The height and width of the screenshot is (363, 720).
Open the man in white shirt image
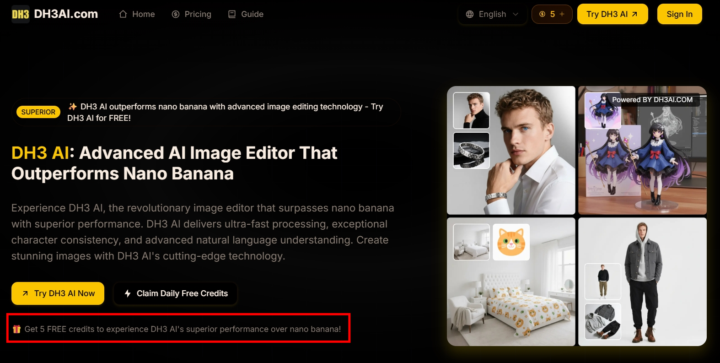click(511, 150)
